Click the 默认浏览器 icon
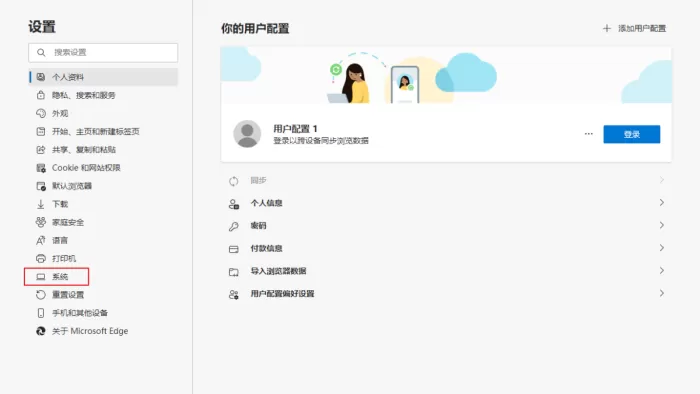This screenshot has width=700, height=394. [41, 186]
